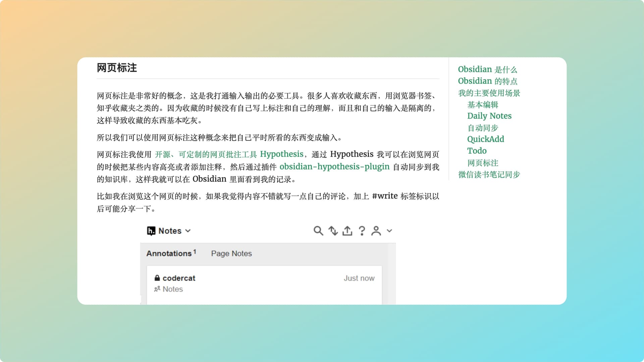Go to Obsidian 的特点 in the outline

point(488,81)
